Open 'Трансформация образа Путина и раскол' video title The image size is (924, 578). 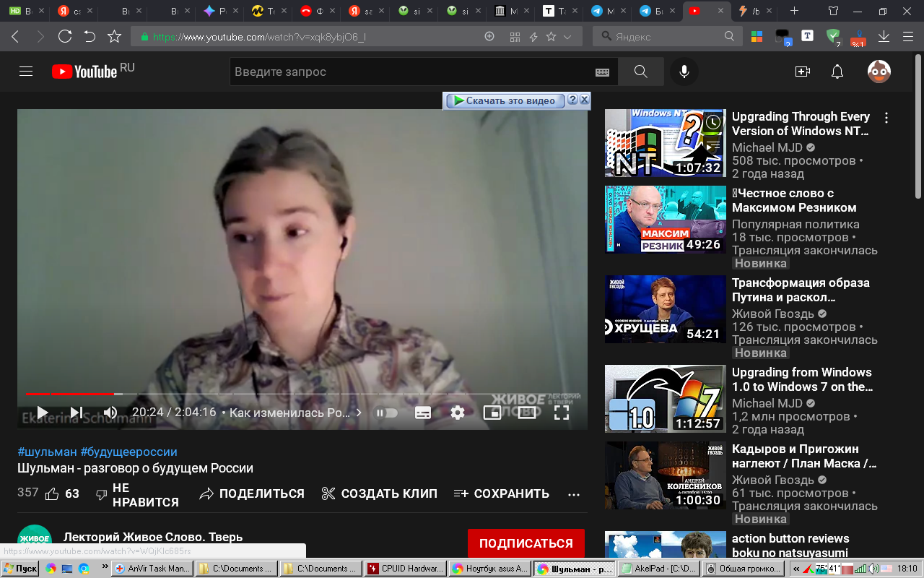point(801,290)
